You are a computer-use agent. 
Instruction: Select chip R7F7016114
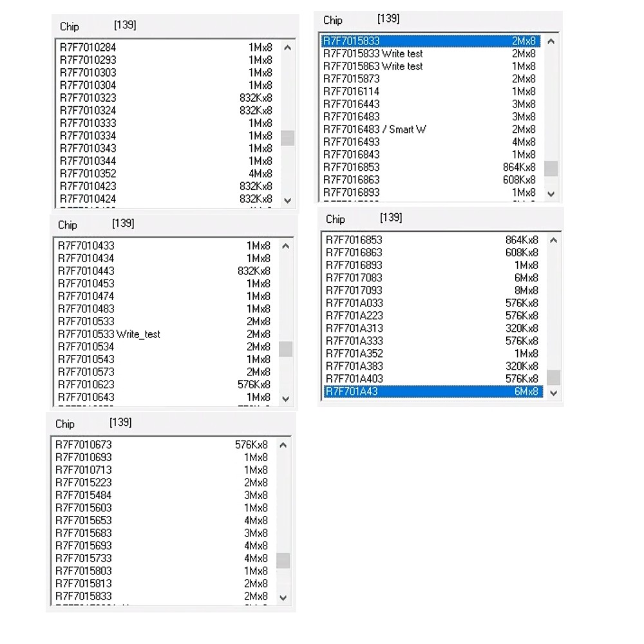[x=352, y=91]
